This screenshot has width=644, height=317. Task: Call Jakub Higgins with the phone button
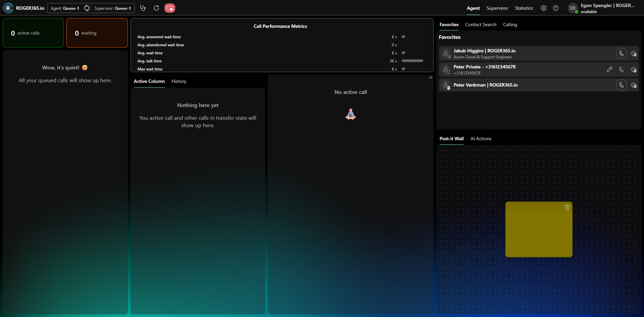click(622, 53)
